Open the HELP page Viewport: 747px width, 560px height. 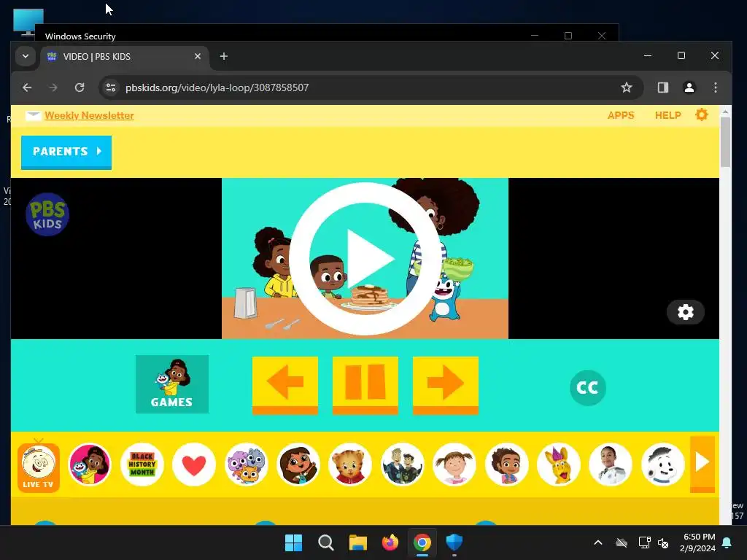(x=668, y=115)
